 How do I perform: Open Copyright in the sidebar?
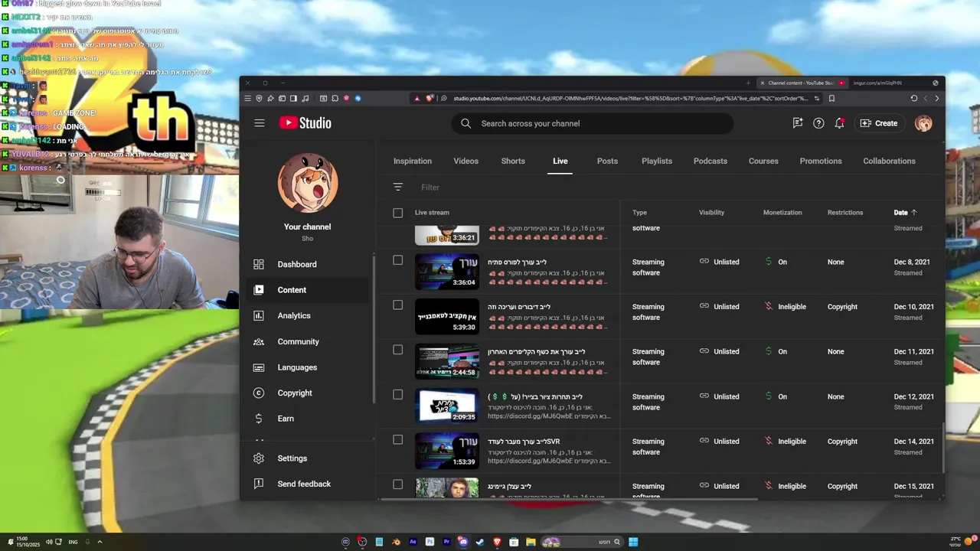click(295, 393)
